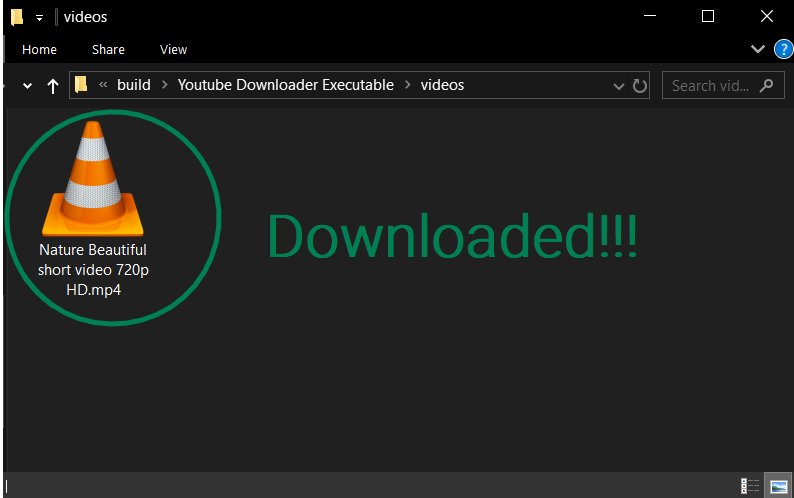This screenshot has width=794, height=498.
Task: Click the folder icon in the address bar
Action: 81,85
